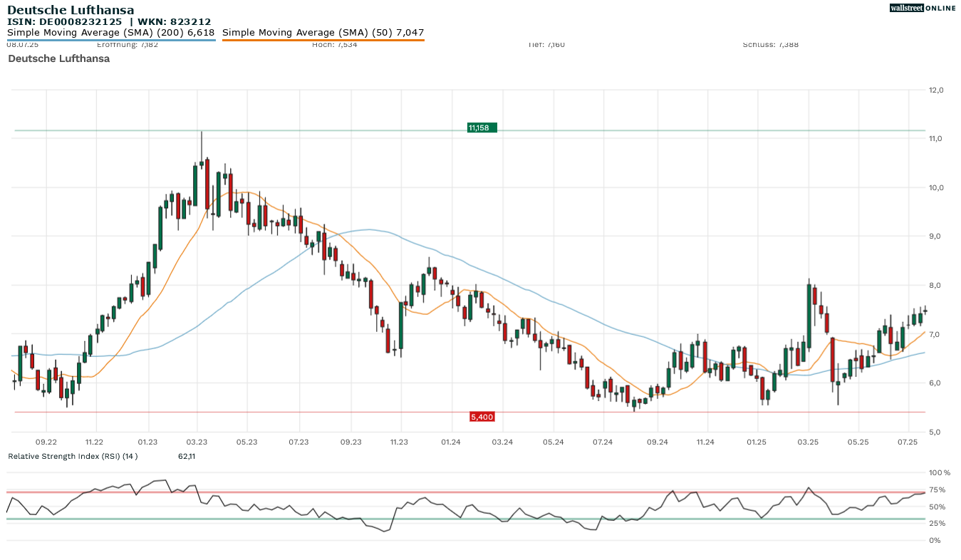The width and height of the screenshot is (961, 560).
Task: Click the 0% RSI axis label
Action: (x=935, y=540)
